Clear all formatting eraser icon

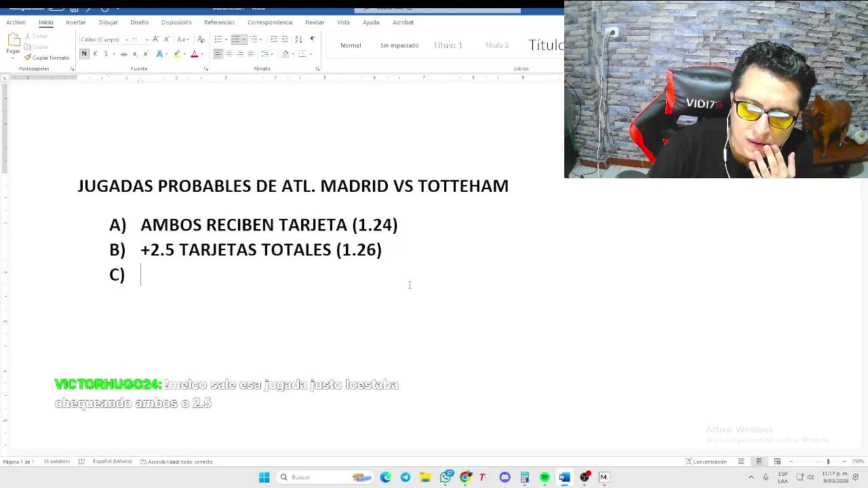click(x=201, y=39)
